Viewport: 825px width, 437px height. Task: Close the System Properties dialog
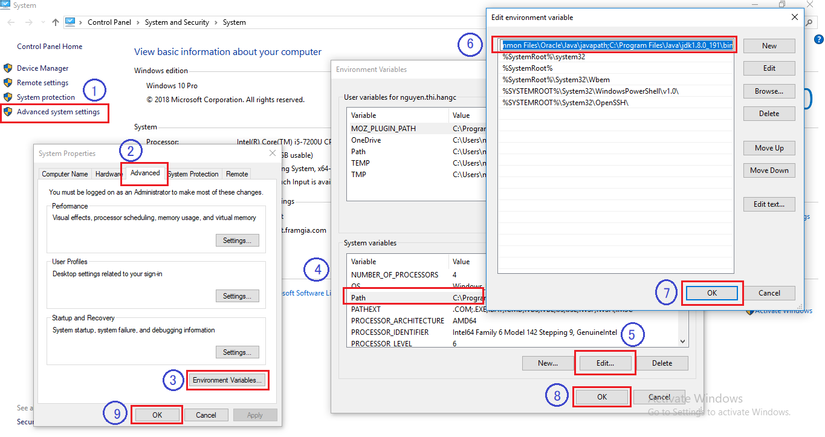(x=273, y=153)
